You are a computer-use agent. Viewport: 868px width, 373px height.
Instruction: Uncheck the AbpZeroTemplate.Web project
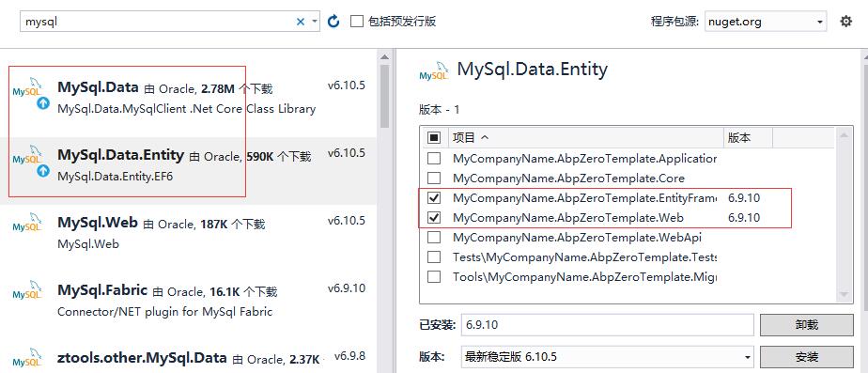[x=435, y=217]
